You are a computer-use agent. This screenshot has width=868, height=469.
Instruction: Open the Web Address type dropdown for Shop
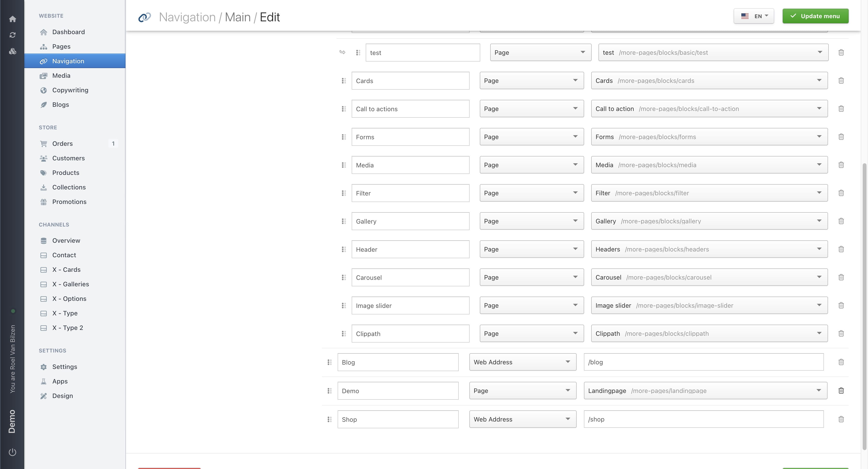tap(522, 419)
